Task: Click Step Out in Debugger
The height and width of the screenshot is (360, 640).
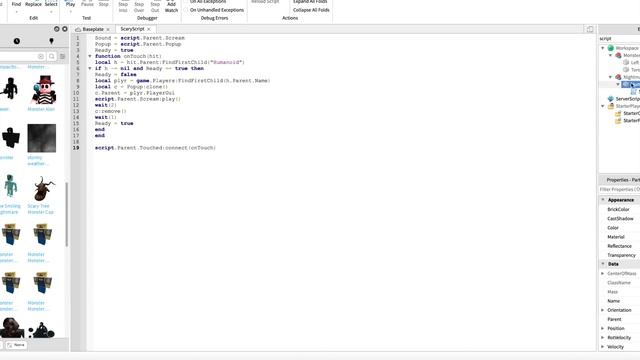Action: pyautogui.click(x=155, y=7)
